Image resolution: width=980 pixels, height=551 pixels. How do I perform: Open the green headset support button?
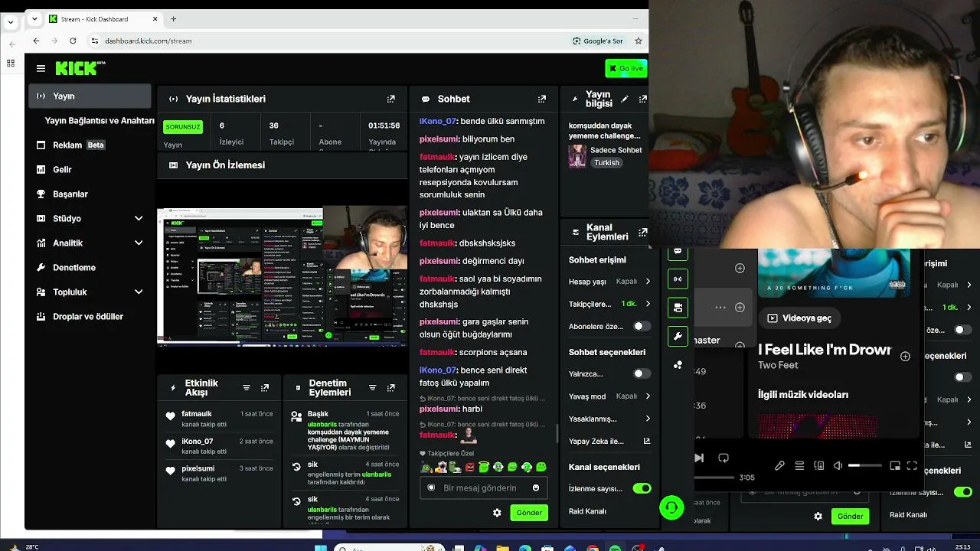[671, 507]
